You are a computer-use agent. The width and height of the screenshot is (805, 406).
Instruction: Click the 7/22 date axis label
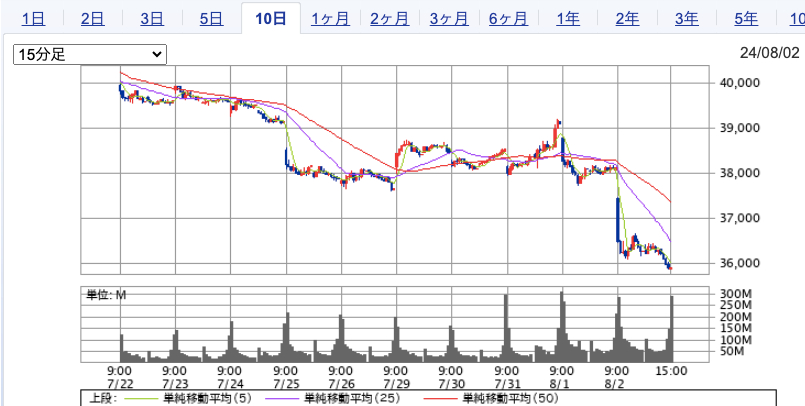(120, 383)
